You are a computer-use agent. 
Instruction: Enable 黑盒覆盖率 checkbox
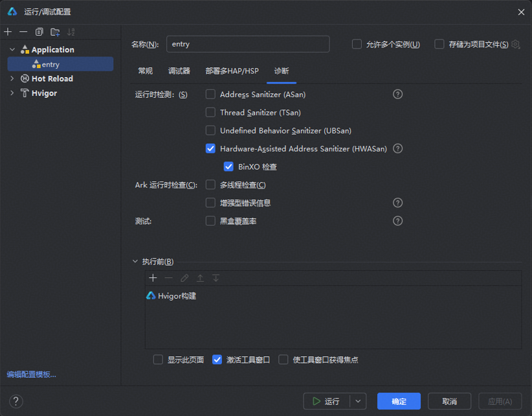(210, 221)
